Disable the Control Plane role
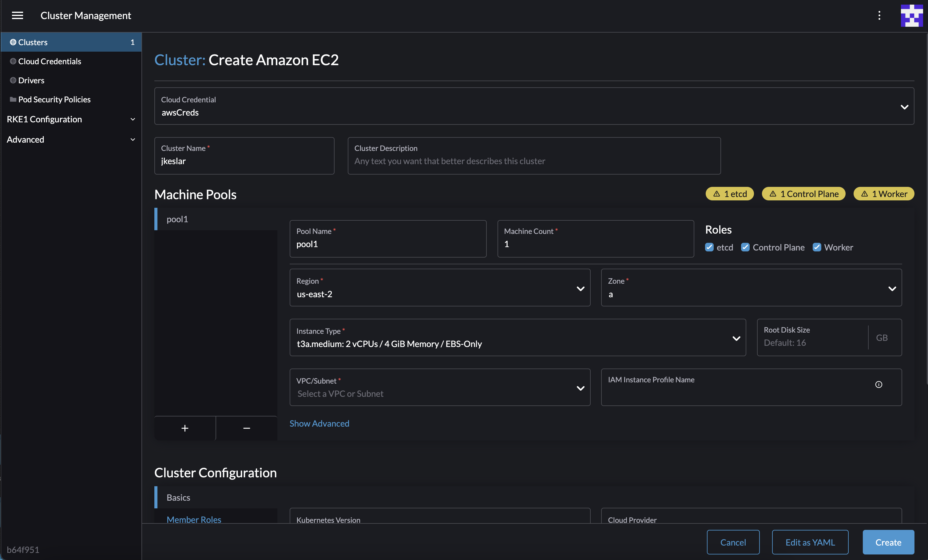 click(745, 247)
